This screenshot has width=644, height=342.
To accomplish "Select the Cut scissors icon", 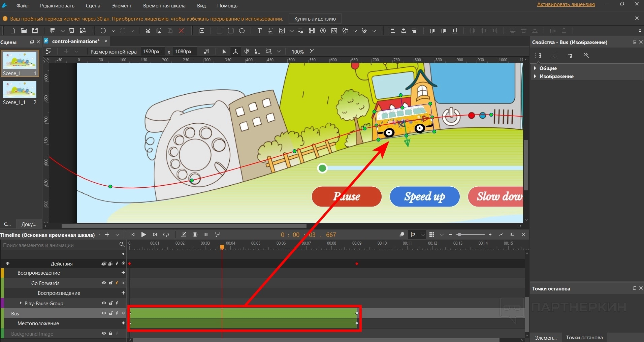I will pos(148,31).
